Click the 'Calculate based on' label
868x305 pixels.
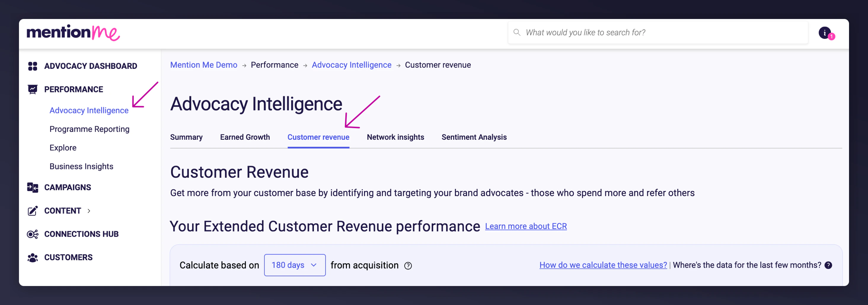pyautogui.click(x=219, y=266)
